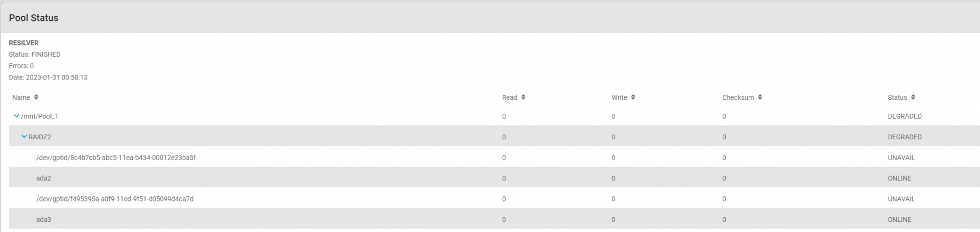This screenshot has height=232, width=980.
Task: Click the sort icon beside Status header
Action: 913,97
